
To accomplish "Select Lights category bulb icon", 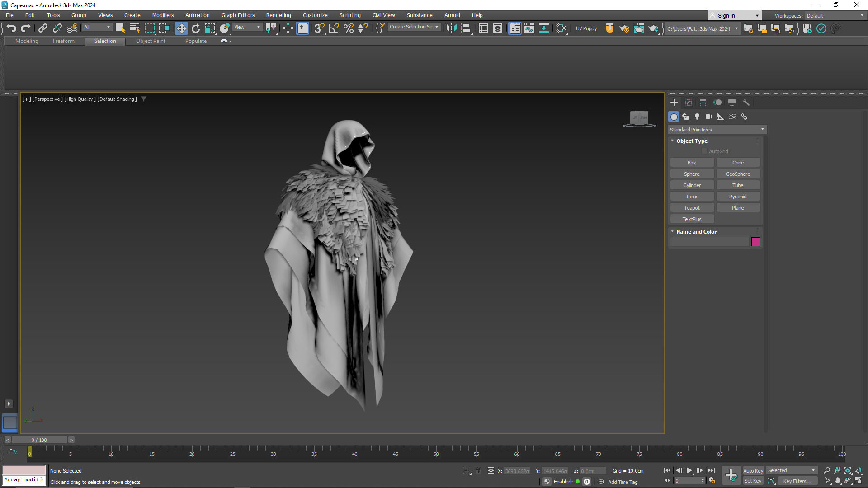I will coord(697,117).
